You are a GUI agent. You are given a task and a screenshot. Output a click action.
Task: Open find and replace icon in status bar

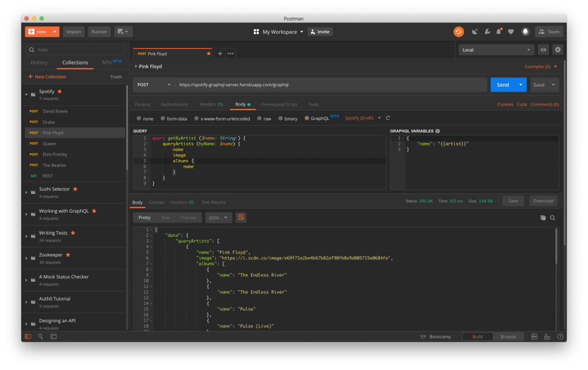41,337
